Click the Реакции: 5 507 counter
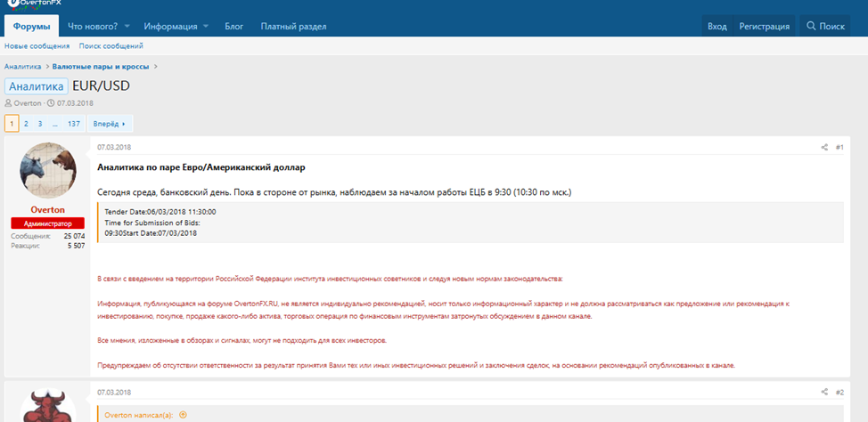 [x=47, y=246]
